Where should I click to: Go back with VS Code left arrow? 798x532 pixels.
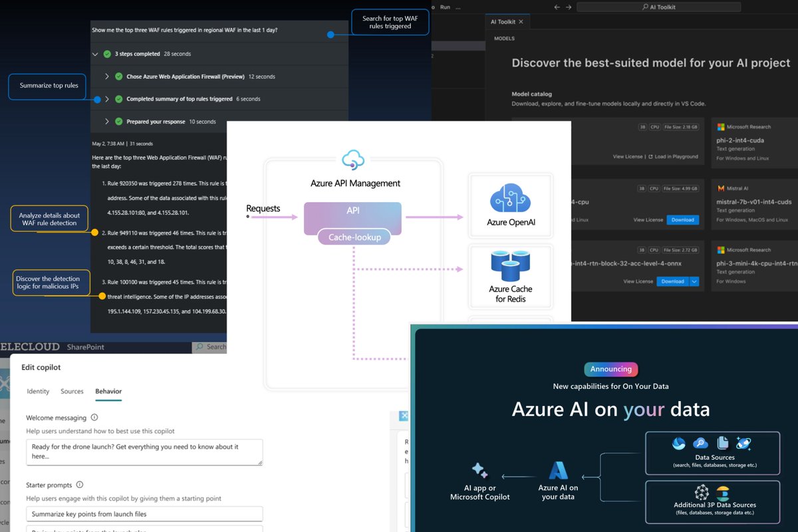(557, 7)
